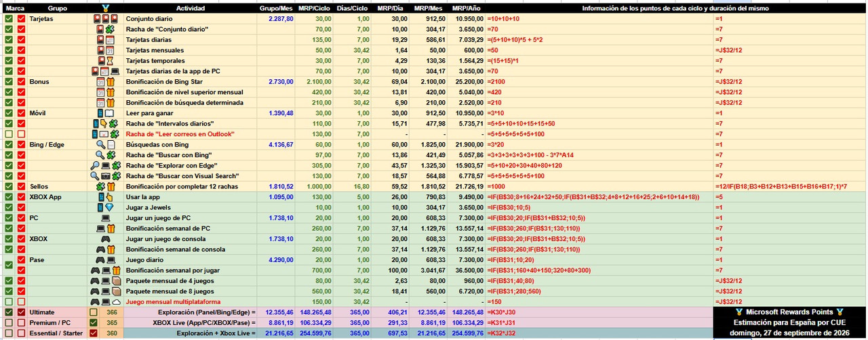Select icons for Tarjetas diarias de la app de PC
The width and height of the screenshot is (868, 340).
click(105, 71)
